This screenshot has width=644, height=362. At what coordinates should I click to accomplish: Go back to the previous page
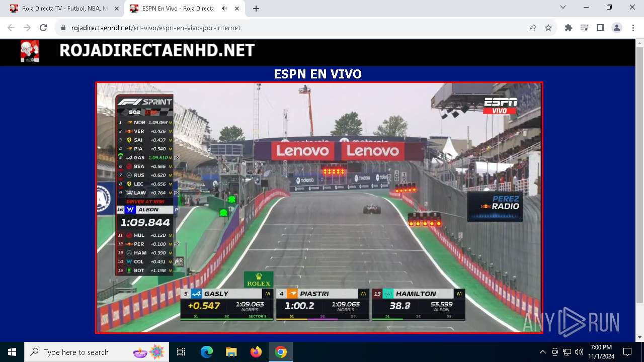11,28
